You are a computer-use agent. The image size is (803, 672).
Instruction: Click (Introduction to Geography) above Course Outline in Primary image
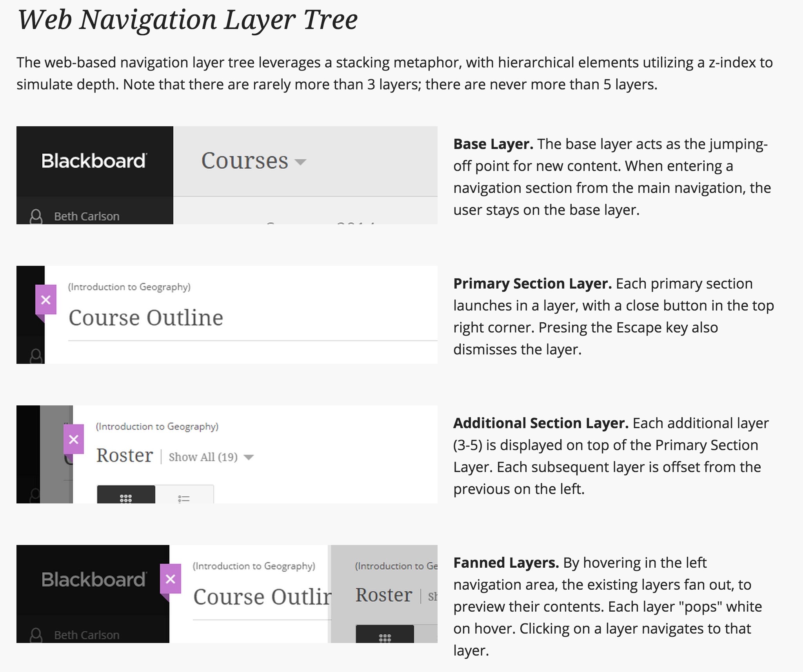tap(129, 287)
